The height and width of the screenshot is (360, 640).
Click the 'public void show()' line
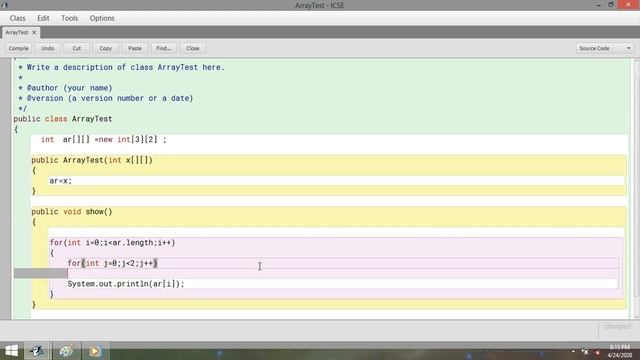click(x=72, y=212)
